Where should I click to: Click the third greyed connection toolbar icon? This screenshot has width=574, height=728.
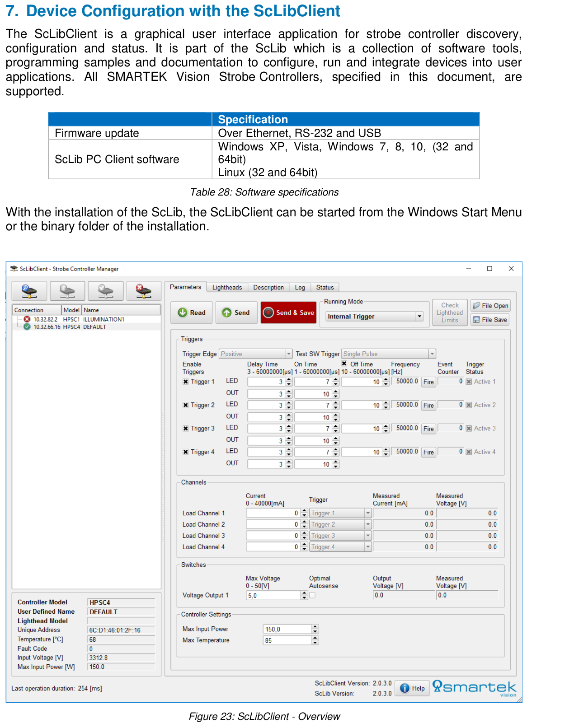tap(106, 291)
